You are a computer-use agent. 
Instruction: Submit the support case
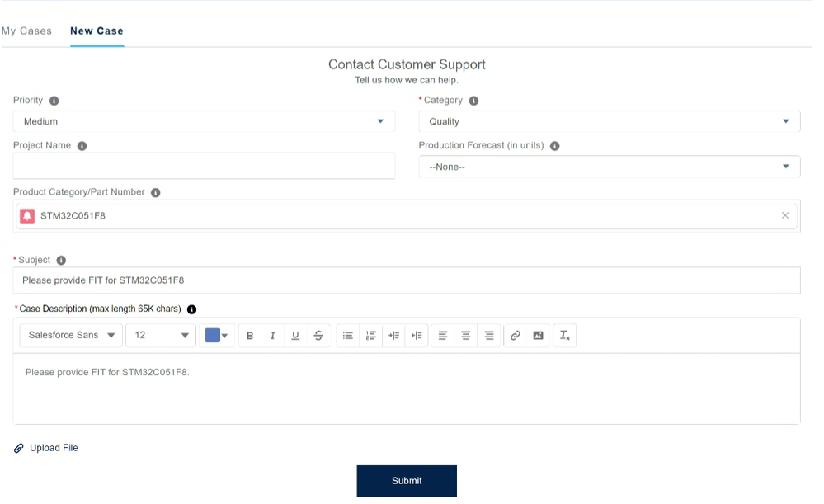pos(407,481)
